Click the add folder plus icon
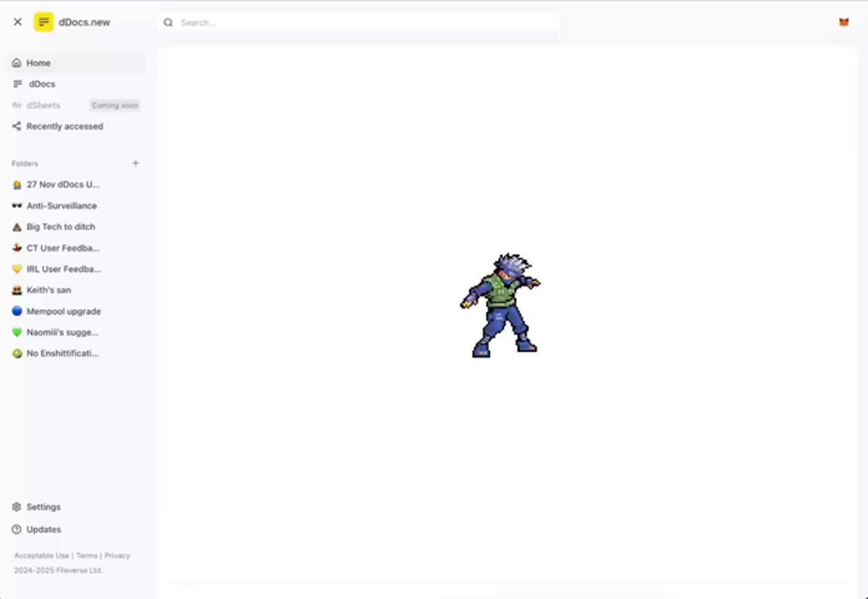The height and width of the screenshot is (599, 868). point(135,163)
